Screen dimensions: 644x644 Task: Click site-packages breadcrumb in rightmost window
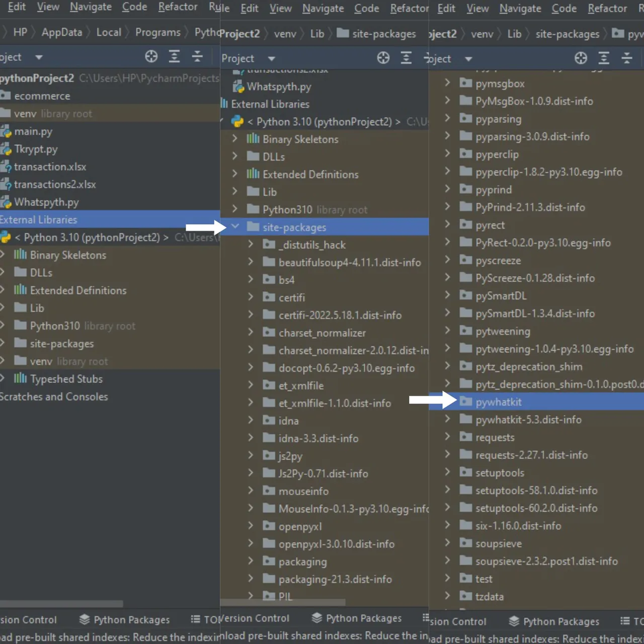(x=568, y=34)
